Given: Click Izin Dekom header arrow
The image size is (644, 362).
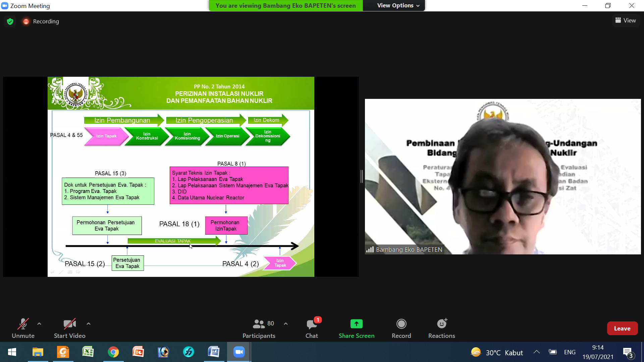Looking at the screenshot, I should point(268,120).
